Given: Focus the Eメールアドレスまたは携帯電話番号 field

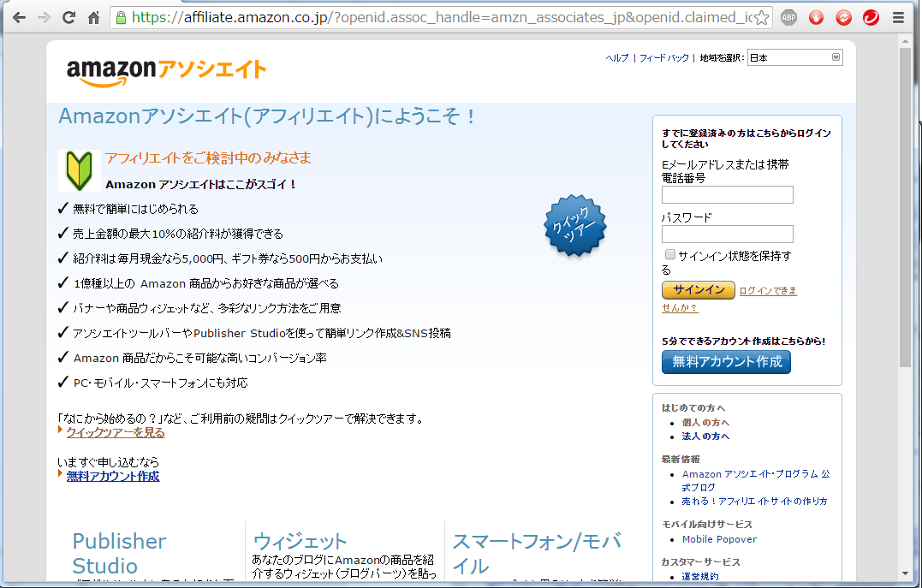Looking at the screenshot, I should (x=728, y=194).
